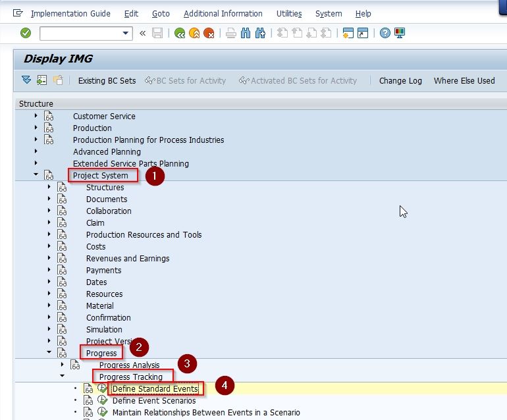
Task: Click the Change Log button
Action: point(400,80)
